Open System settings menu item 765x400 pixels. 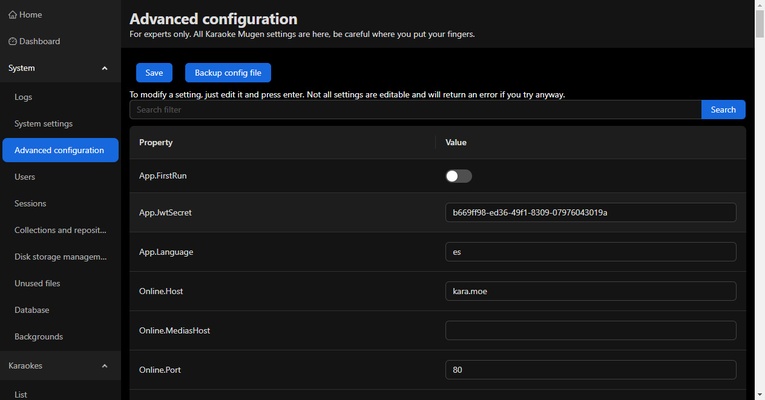point(43,124)
